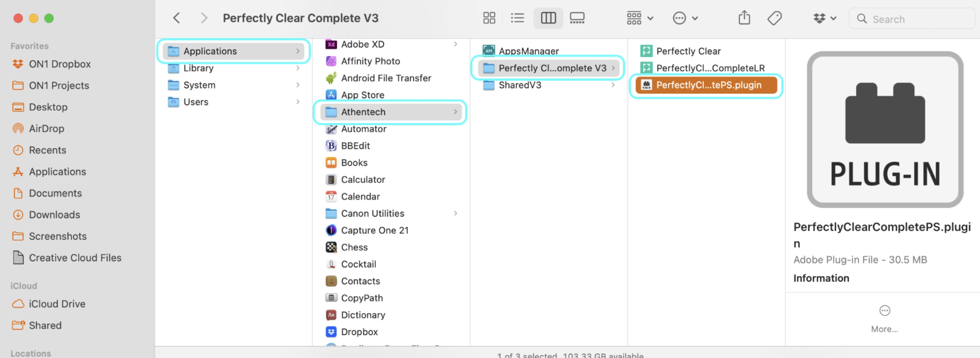Open Downloads in the sidebar
Screen dimensions: 980x358
(x=54, y=215)
